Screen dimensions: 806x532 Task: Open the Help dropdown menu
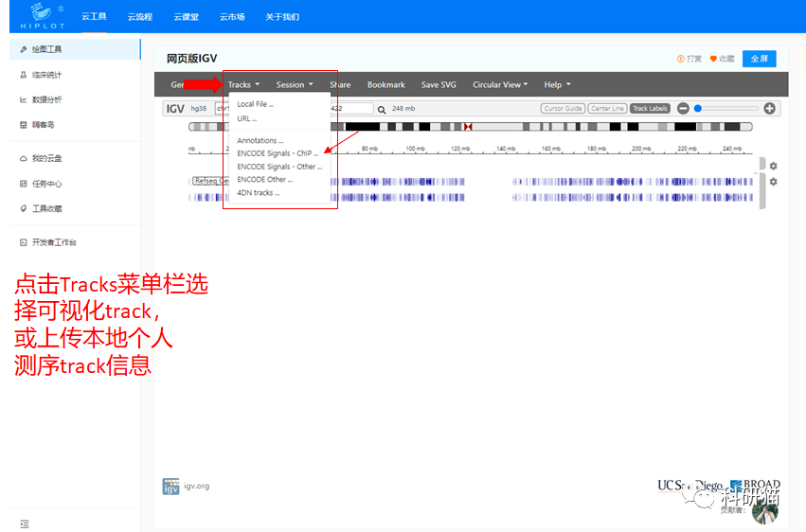click(x=557, y=85)
